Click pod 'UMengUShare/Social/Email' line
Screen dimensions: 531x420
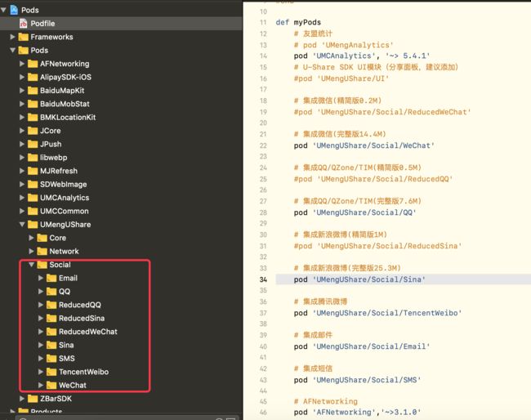tap(362, 346)
